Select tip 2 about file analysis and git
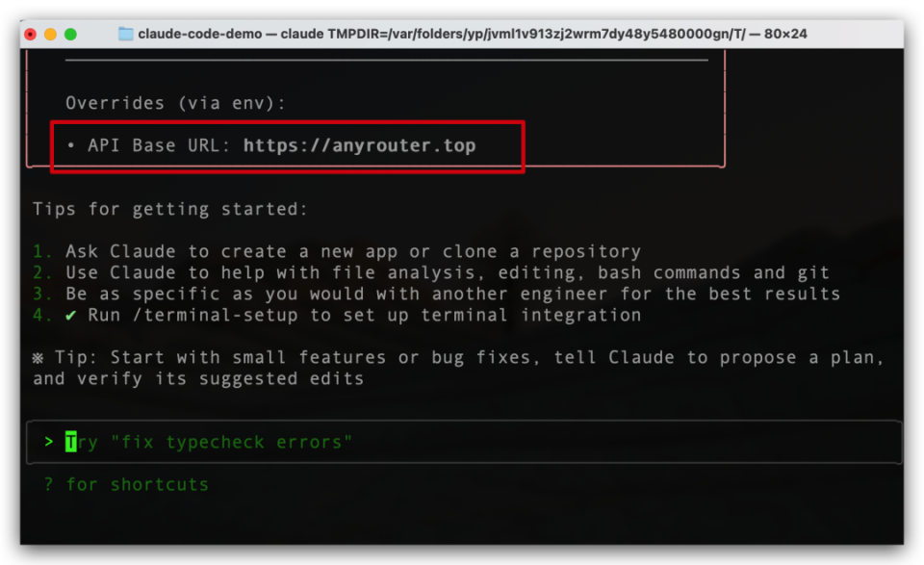Image resolution: width=924 pixels, height=565 pixels. [447, 272]
